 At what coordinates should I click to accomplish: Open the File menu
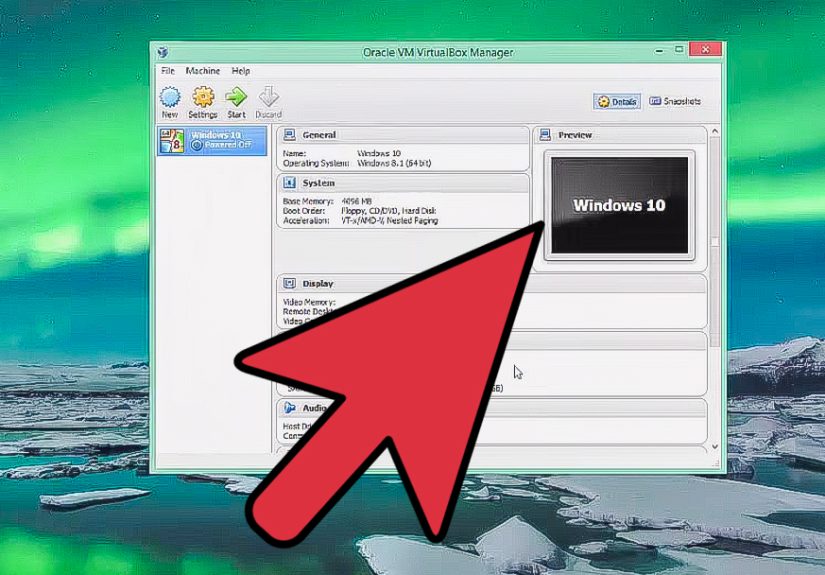tap(168, 70)
